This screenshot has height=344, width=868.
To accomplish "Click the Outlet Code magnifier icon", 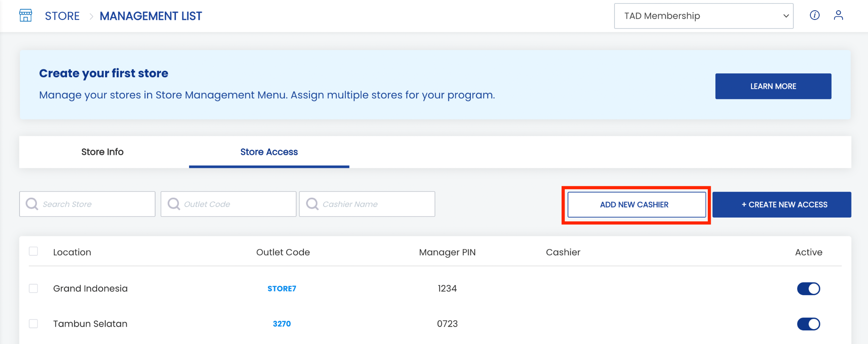I will tap(173, 204).
